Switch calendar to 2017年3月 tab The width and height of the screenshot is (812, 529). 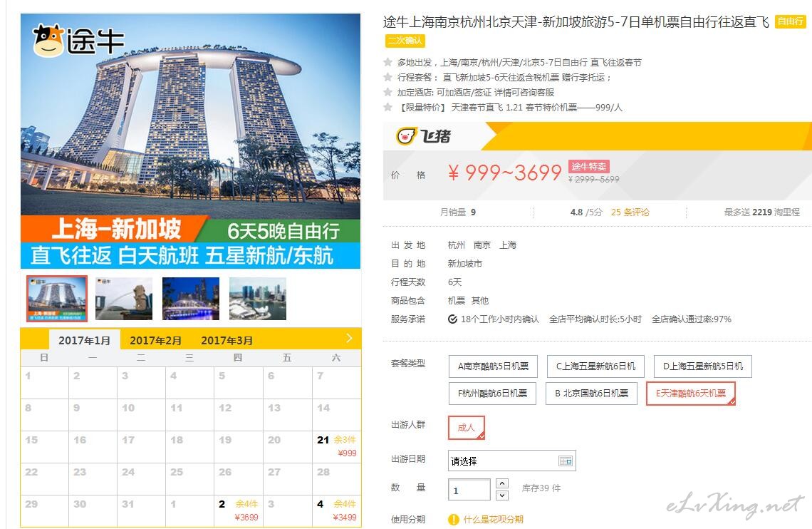[227, 340]
